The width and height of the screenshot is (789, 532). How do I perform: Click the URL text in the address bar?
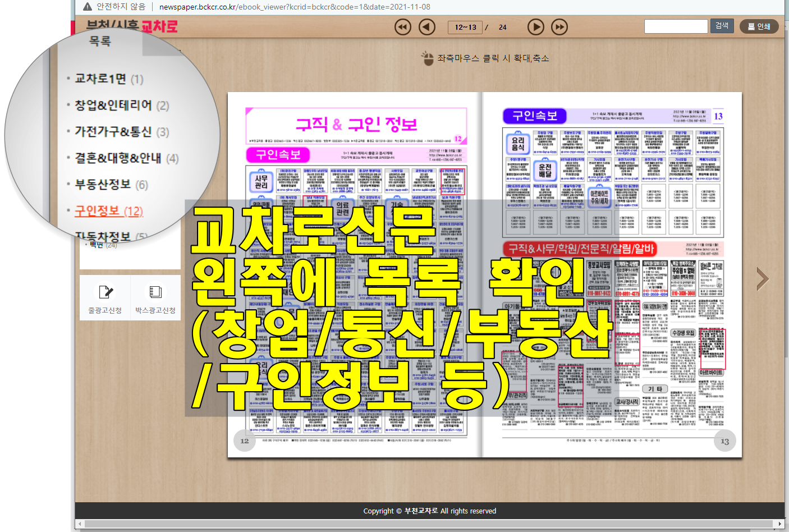[295, 7]
